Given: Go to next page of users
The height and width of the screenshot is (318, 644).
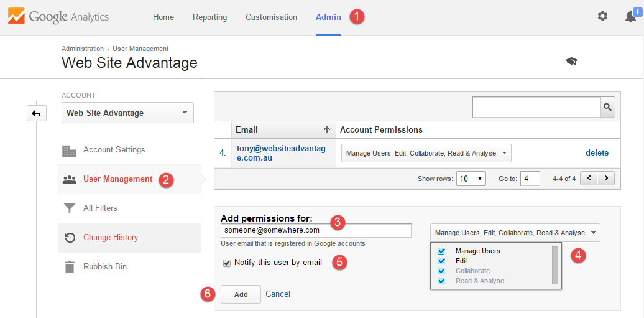Looking at the screenshot, I should (606, 179).
